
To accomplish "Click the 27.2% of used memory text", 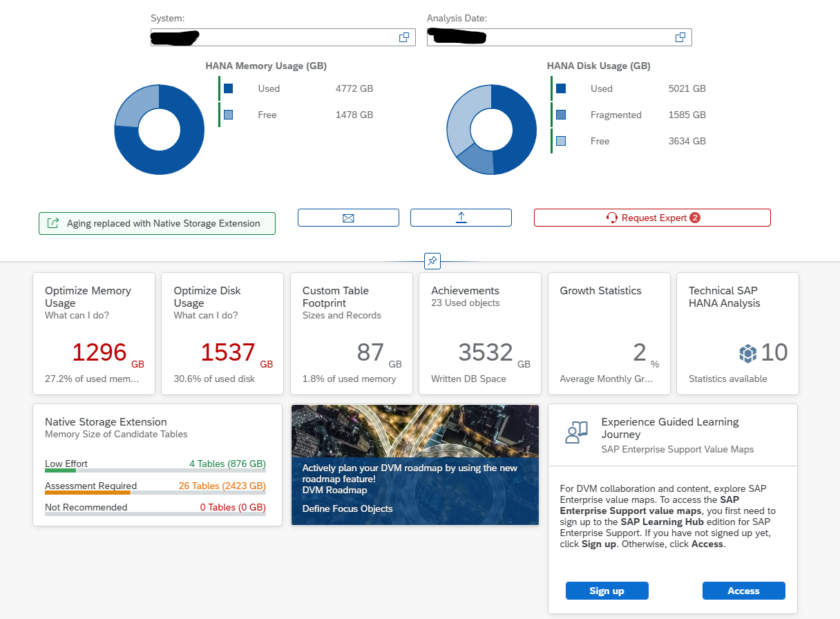I will point(92,379).
